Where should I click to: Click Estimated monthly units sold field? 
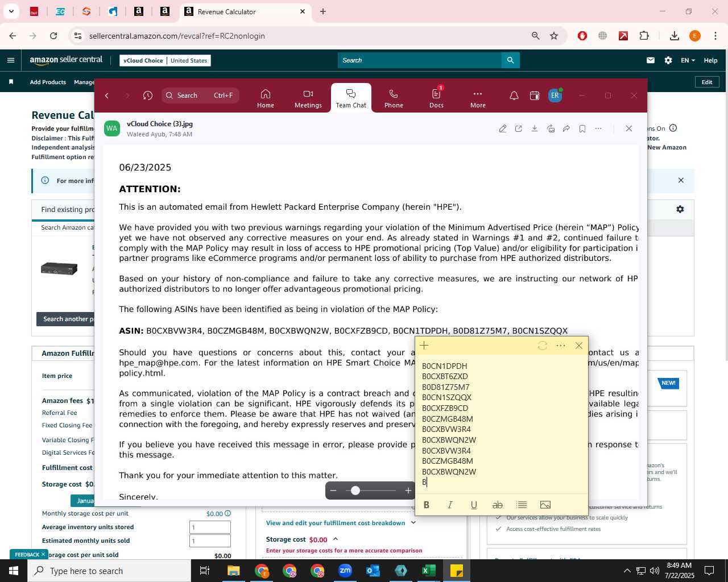(x=210, y=541)
